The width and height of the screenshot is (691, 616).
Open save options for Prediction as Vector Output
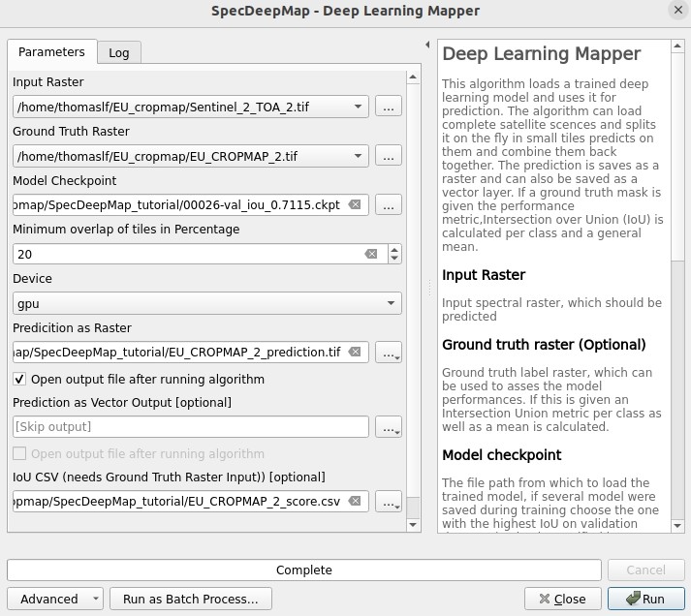[389, 427]
